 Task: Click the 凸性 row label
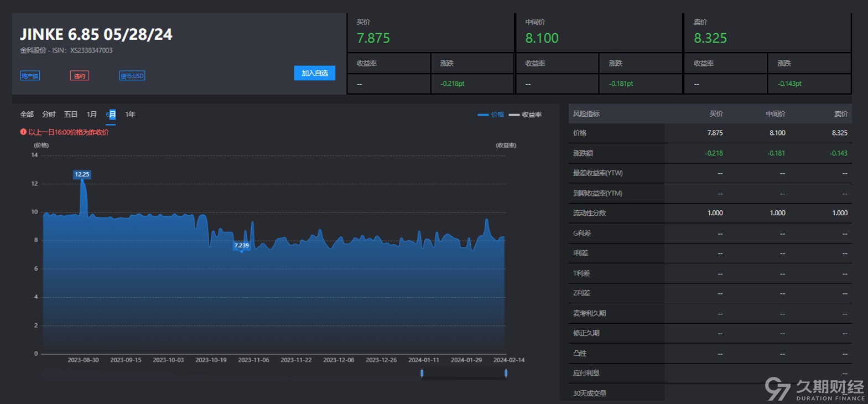point(580,353)
